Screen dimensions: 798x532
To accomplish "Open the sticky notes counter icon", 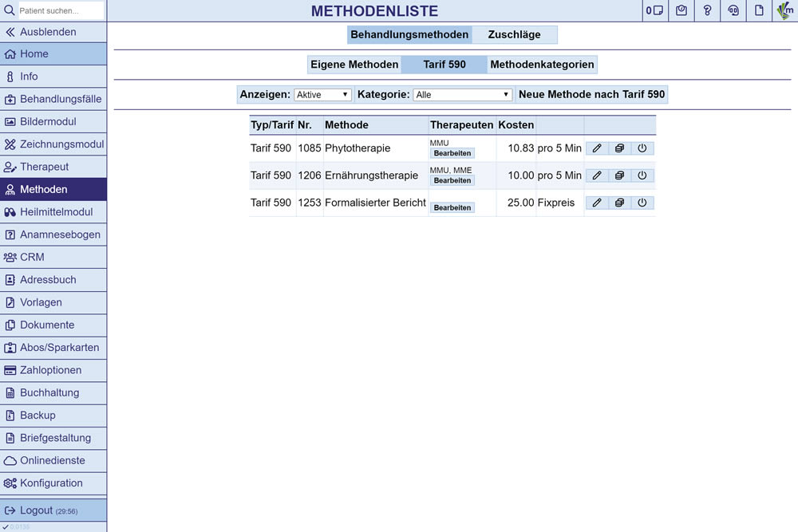I will pyautogui.click(x=655, y=10).
